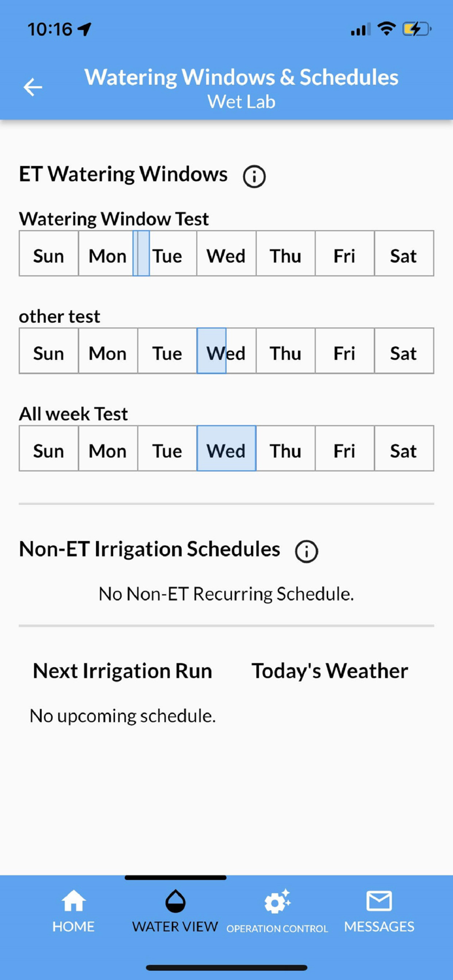Tap the Today's Weather section

pos(329,670)
